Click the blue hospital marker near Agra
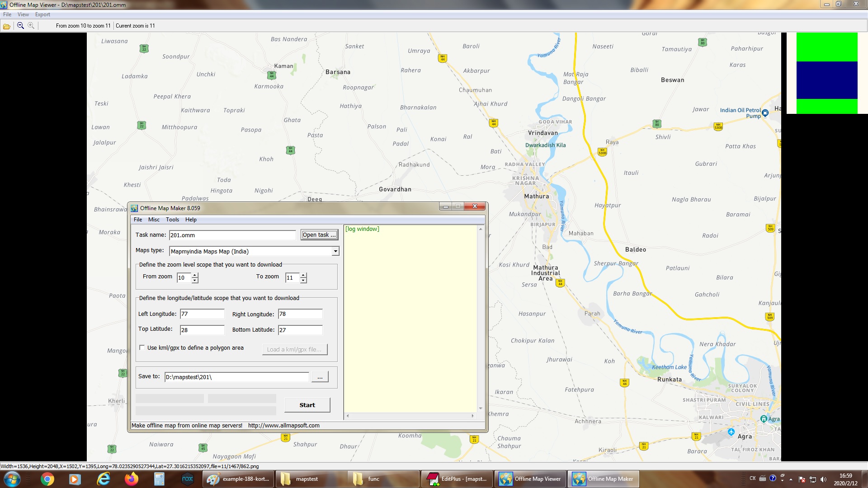Screen dimensions: 868x488 731,432
